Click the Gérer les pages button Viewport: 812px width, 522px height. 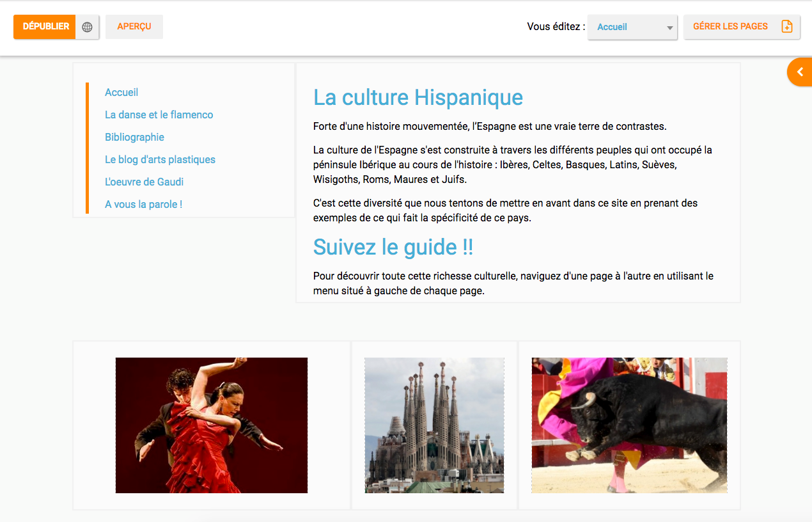click(731, 27)
